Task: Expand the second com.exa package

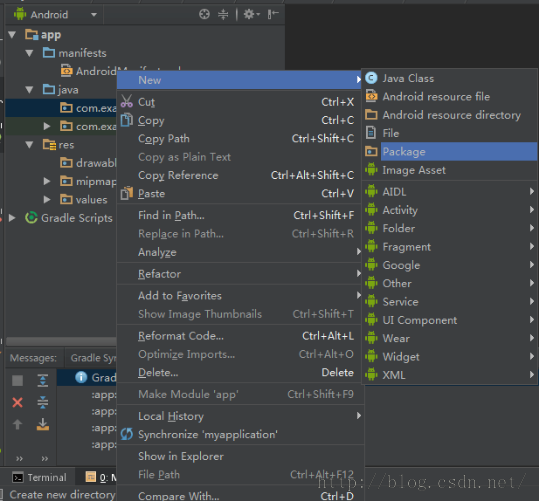Action: pyautogui.click(x=47, y=127)
